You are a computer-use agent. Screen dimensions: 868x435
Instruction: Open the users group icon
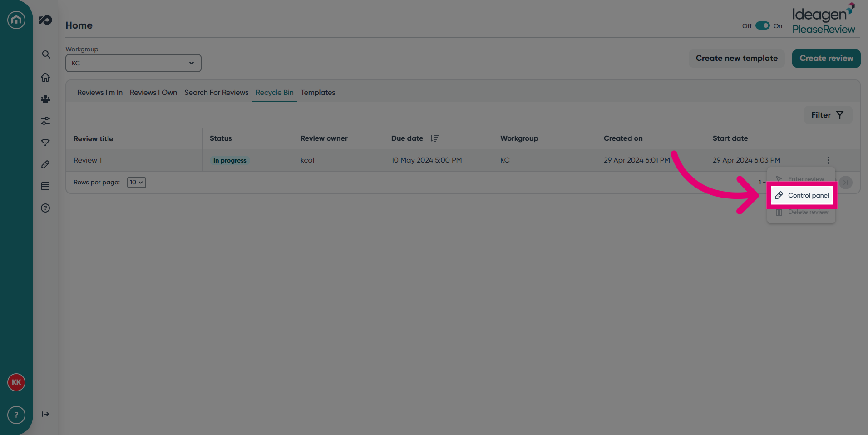click(45, 99)
